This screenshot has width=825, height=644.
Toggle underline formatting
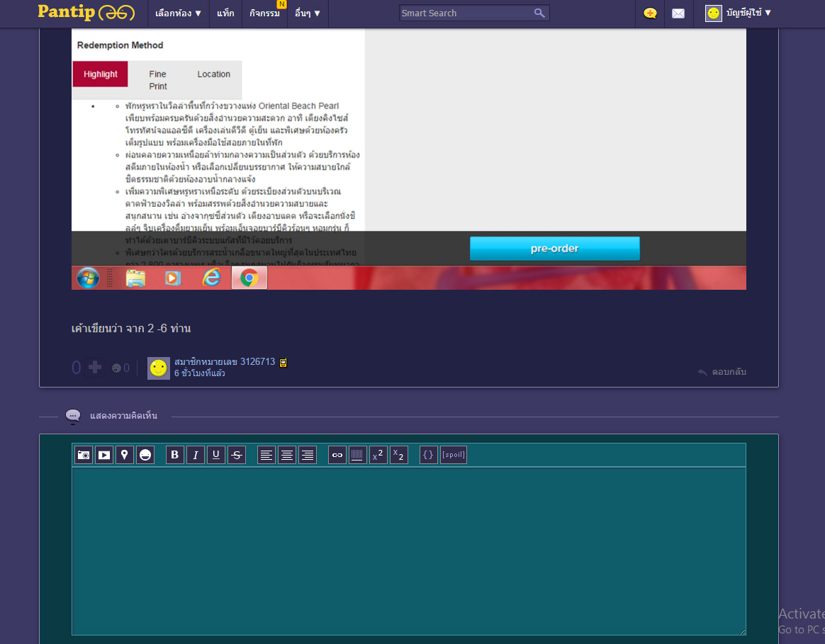[x=215, y=455]
